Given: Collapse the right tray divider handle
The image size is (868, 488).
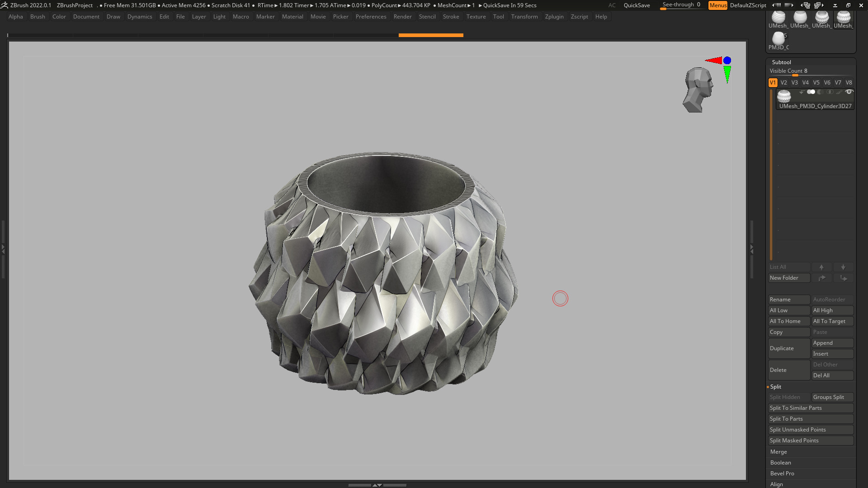Looking at the screenshot, I should pos(752,249).
